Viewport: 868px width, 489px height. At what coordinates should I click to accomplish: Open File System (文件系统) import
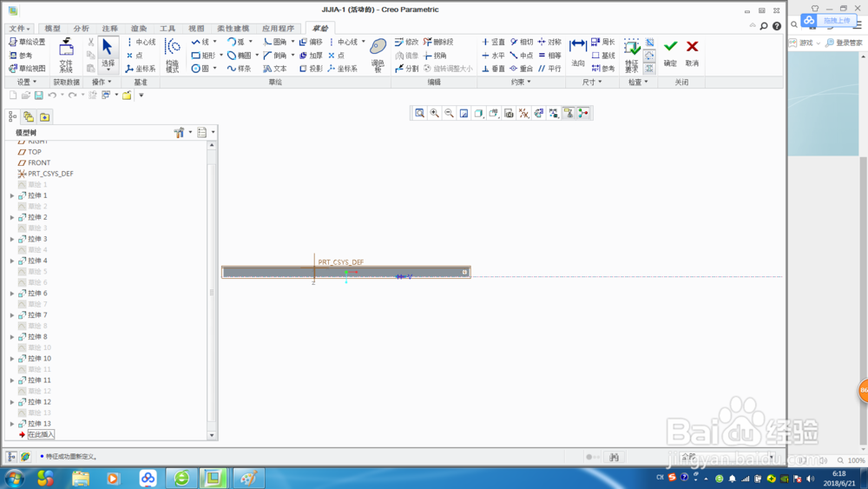66,56
